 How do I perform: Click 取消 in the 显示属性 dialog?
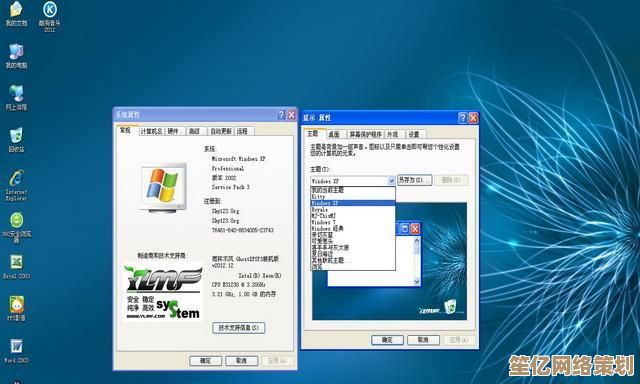click(x=423, y=340)
